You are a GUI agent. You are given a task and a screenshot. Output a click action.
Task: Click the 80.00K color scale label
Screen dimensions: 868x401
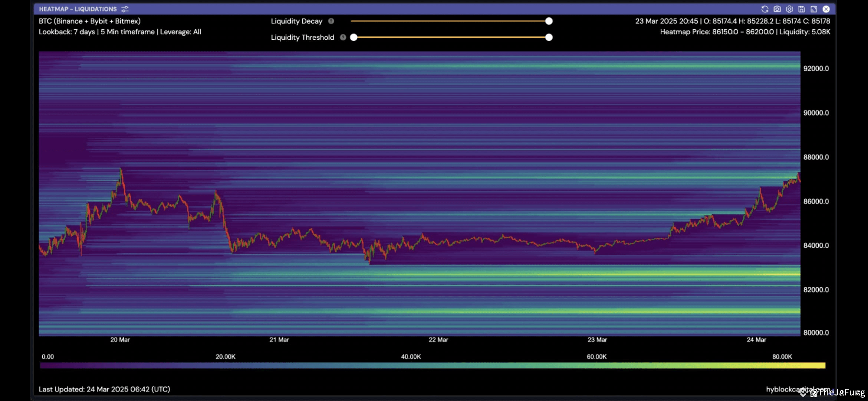(x=782, y=357)
